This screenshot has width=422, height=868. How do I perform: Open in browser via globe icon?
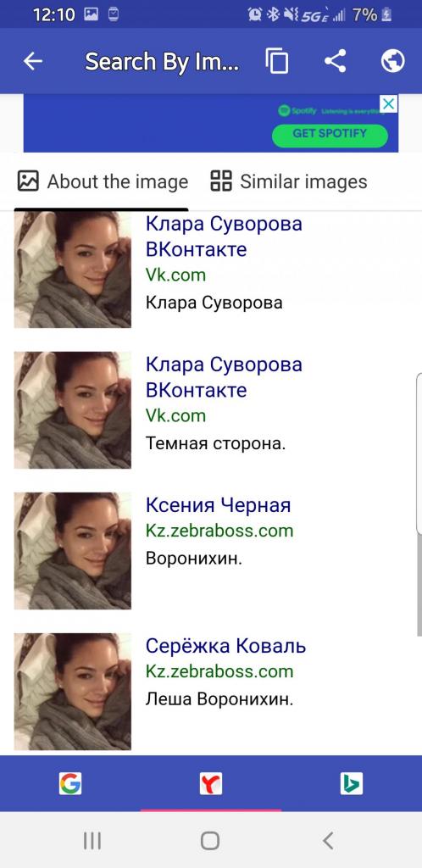[392, 61]
